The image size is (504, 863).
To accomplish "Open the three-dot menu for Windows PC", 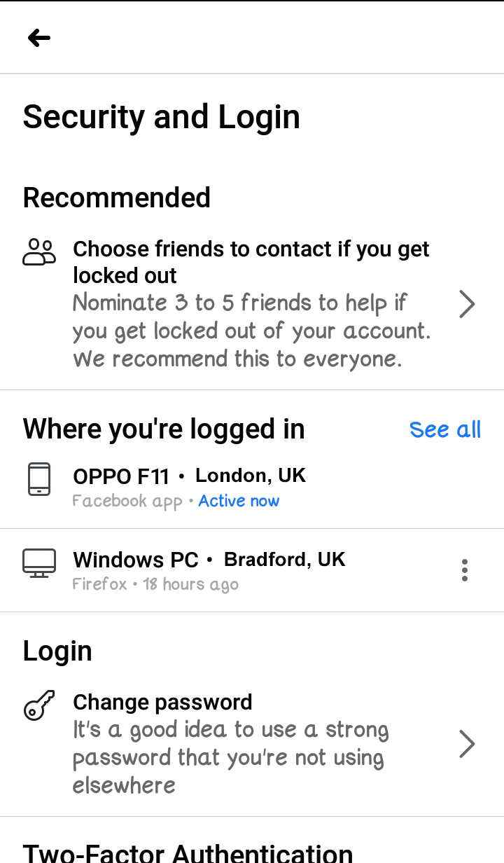I will (465, 570).
